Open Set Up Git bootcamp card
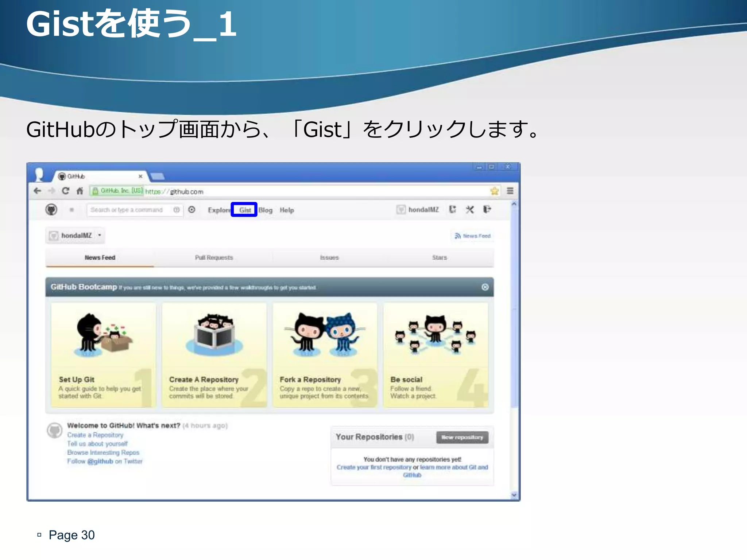 pyautogui.click(x=104, y=355)
